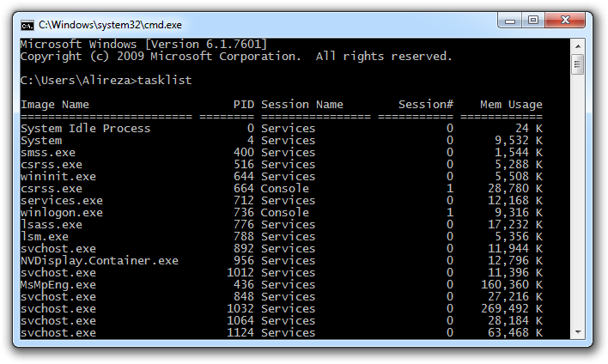Click smss.exe process name
Image resolution: width=608 pixels, height=364 pixels.
[48, 152]
